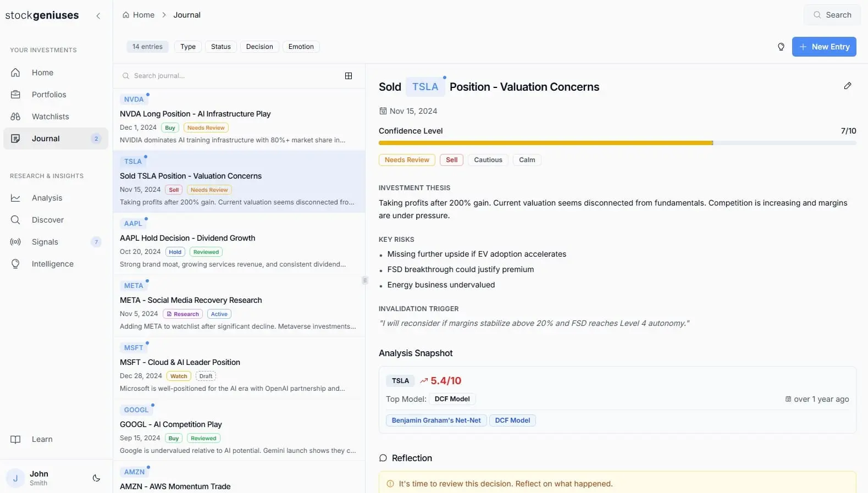Click the Cautious emotion tag
Screen dimensions: 868x493
coord(488,160)
